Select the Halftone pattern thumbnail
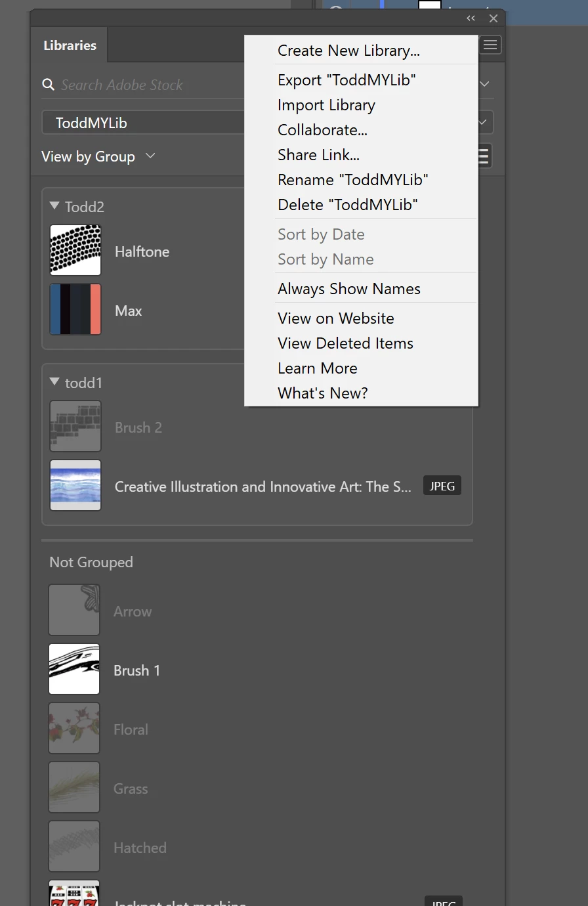Viewport: 588px width, 906px height. tap(75, 250)
